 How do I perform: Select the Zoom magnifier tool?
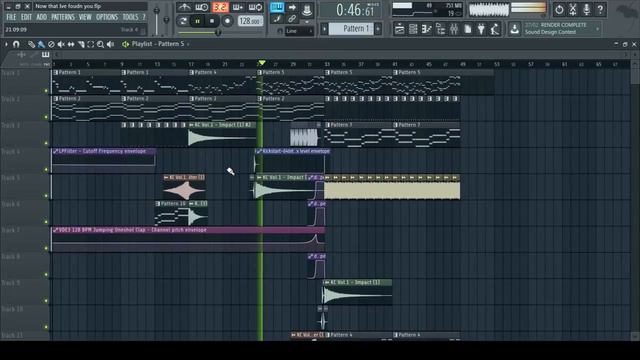(100, 44)
